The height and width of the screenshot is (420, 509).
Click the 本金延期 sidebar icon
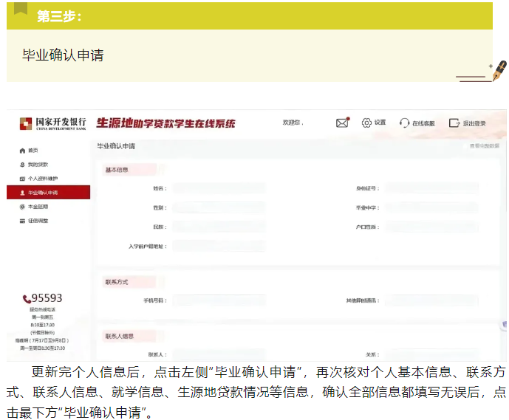(22, 207)
